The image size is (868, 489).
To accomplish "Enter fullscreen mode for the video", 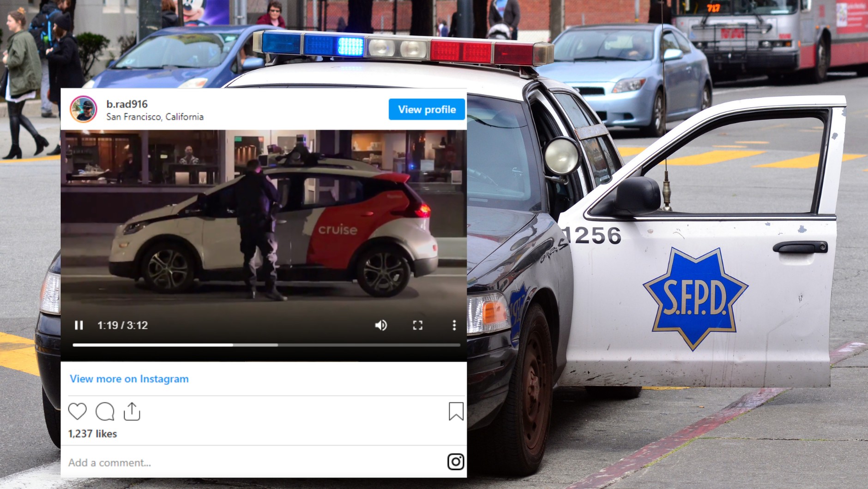I will (417, 325).
